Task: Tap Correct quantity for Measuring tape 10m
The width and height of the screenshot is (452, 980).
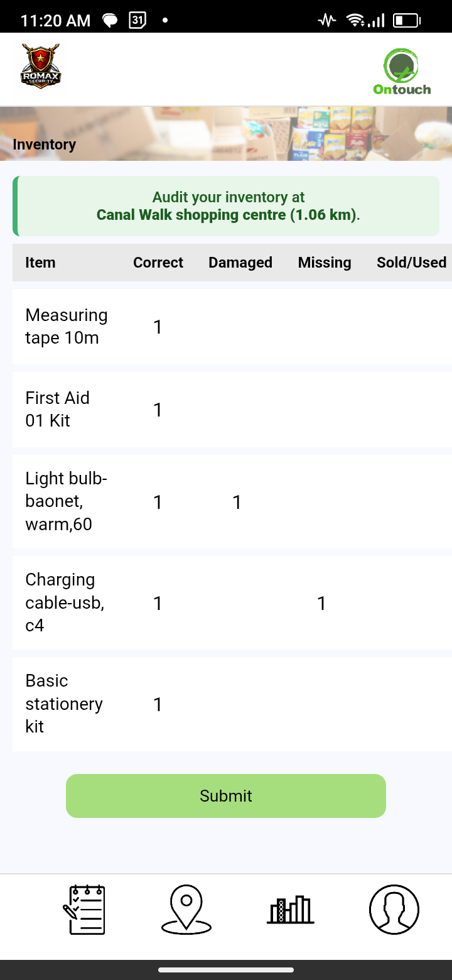Action: [158, 327]
